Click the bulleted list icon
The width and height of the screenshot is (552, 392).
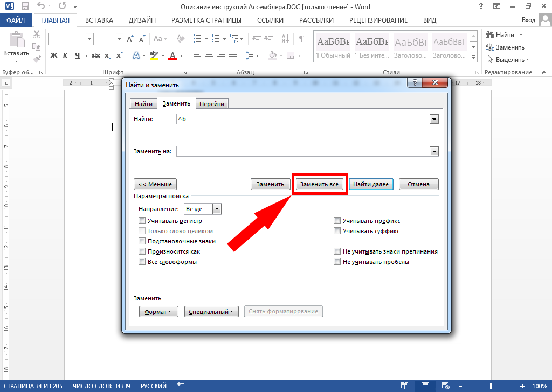(x=197, y=39)
